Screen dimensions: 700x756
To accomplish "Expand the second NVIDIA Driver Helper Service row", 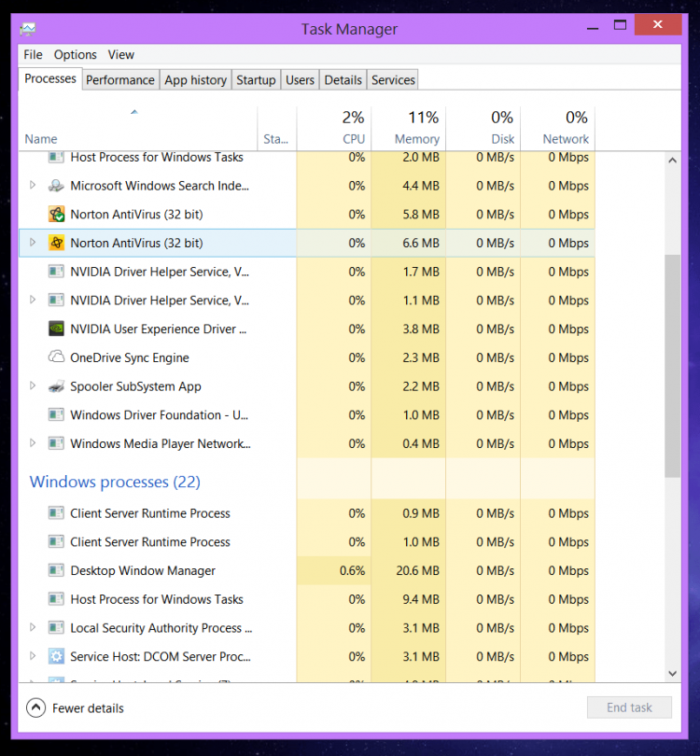I will pyautogui.click(x=33, y=300).
